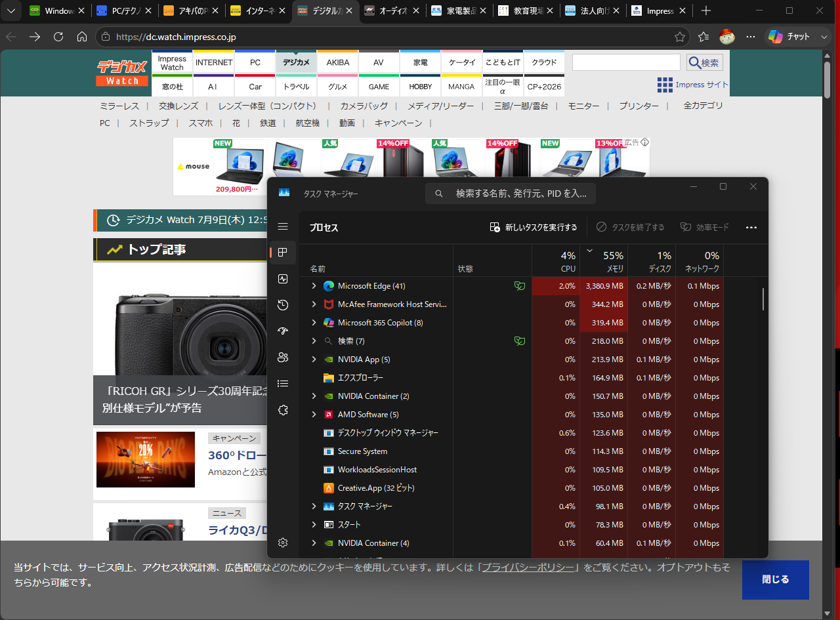Click the タスクを終了する button
The height and width of the screenshot is (620, 840).
(631, 227)
